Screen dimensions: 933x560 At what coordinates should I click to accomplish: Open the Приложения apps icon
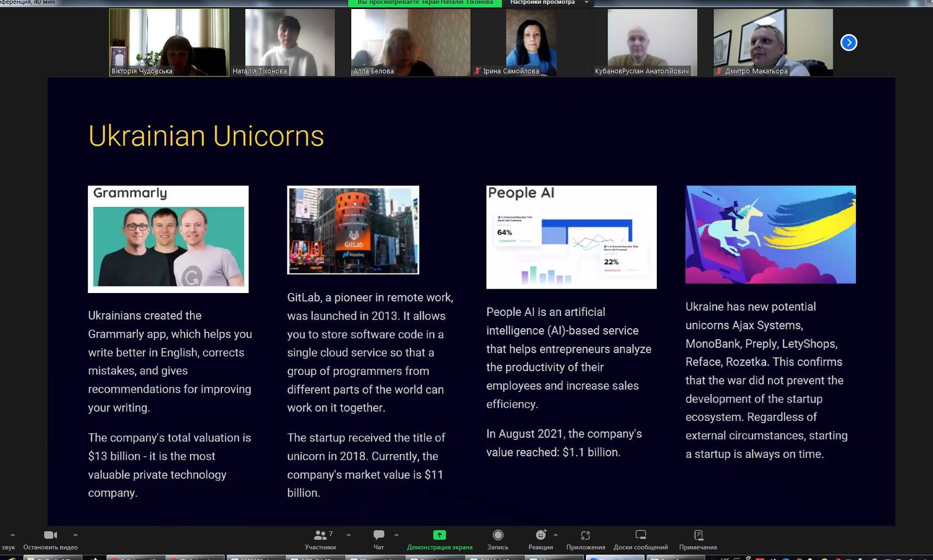click(x=585, y=536)
